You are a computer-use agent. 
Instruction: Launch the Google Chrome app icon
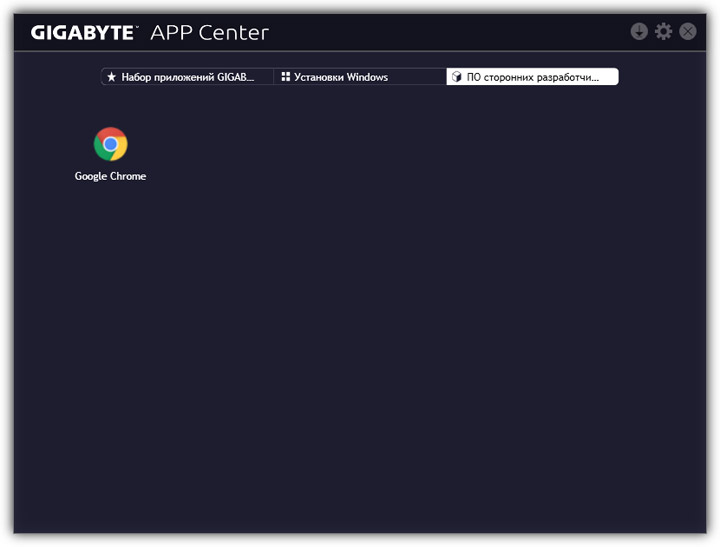click(111, 144)
